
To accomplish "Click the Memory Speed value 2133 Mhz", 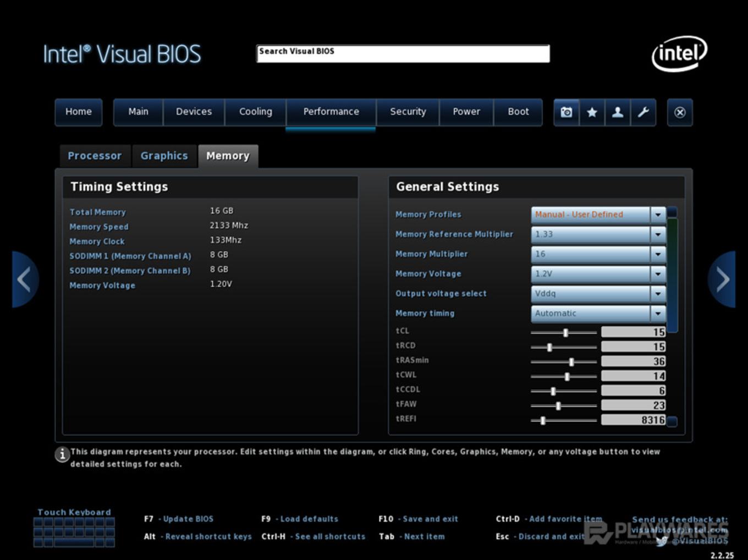I will tap(229, 226).
